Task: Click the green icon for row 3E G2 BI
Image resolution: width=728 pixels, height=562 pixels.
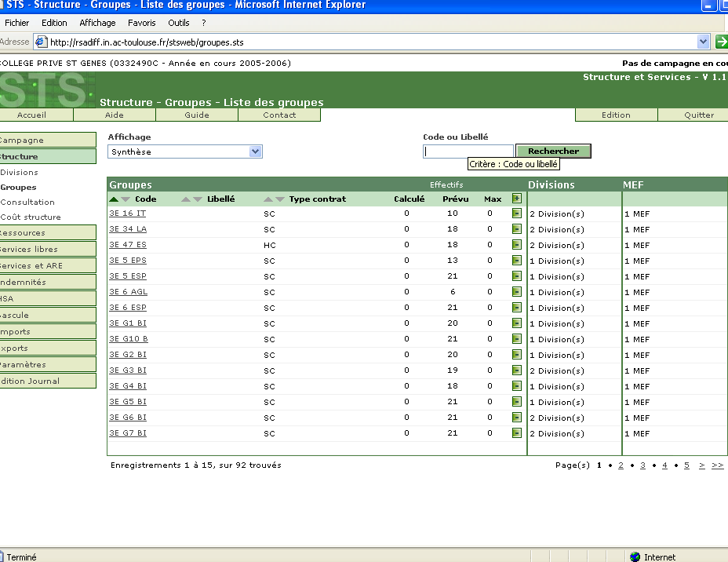Action: tap(516, 354)
